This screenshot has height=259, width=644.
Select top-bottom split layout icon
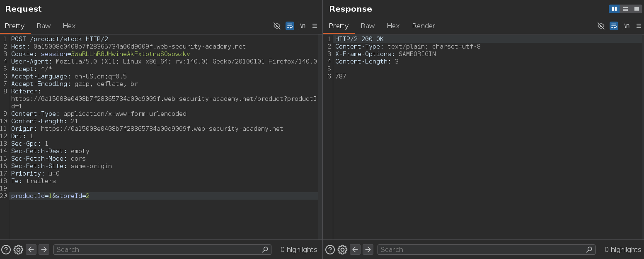pyautogui.click(x=625, y=9)
